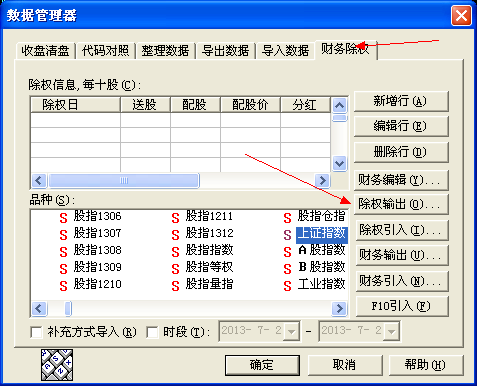Click the S icon beside 股指指数

175,252
